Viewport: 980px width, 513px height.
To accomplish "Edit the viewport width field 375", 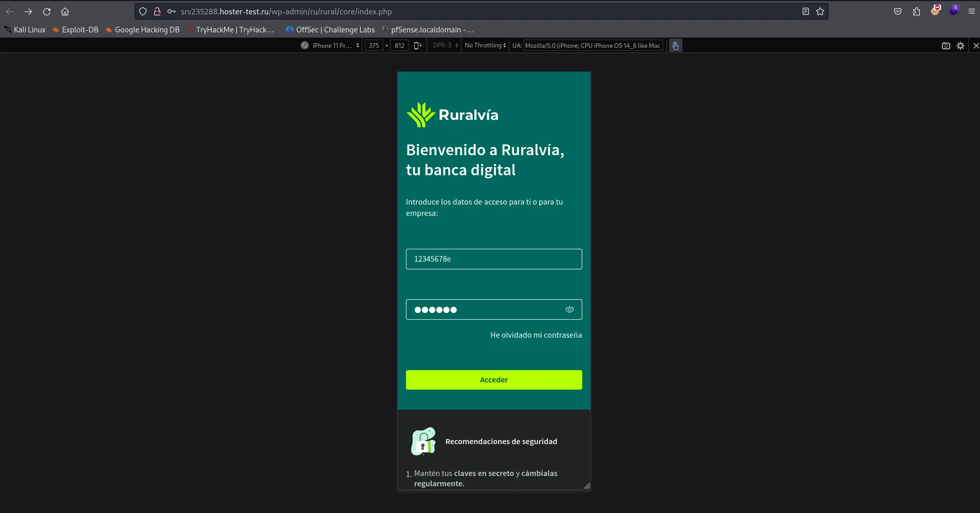I will (x=374, y=46).
